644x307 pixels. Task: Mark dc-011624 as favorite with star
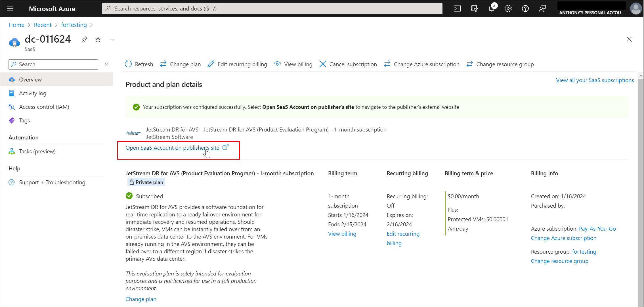(x=98, y=39)
